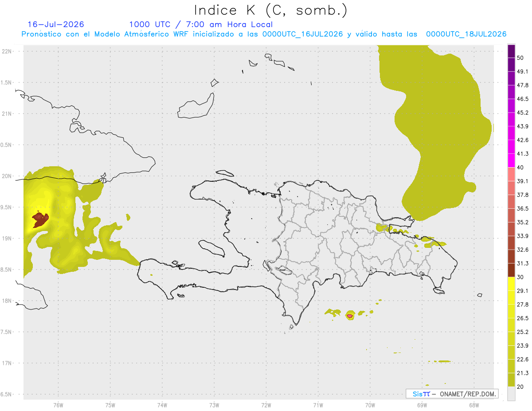Click the colorbar value '37.8'
This screenshot has height=411, width=532.
point(523,195)
